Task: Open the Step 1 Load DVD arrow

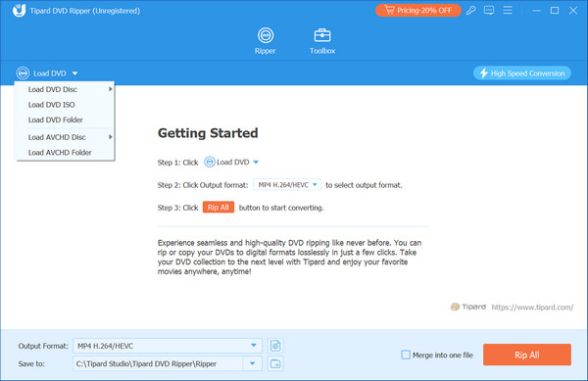Action: coord(256,163)
